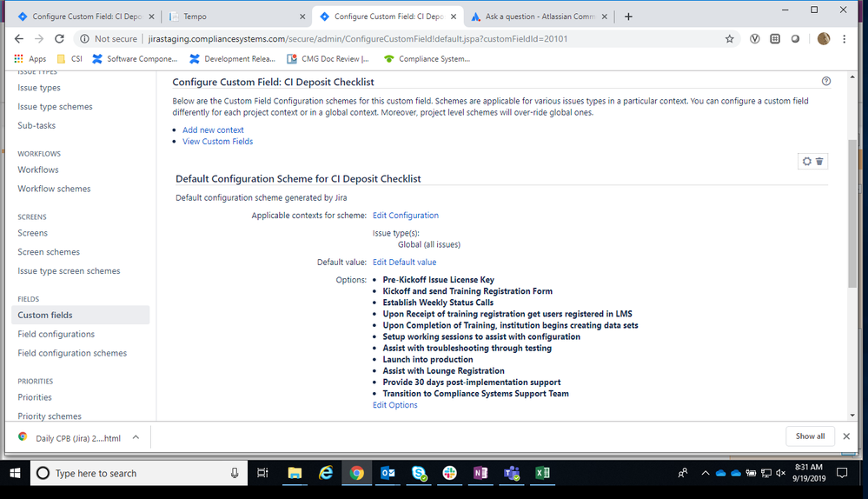Screen dimensions: 868x499
Task: Close the Ask a question Atlassian tab
Action: pos(604,17)
